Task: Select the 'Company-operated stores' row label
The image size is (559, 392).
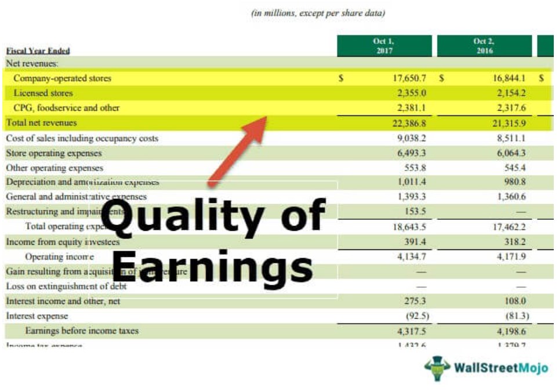Action: pyautogui.click(x=63, y=78)
